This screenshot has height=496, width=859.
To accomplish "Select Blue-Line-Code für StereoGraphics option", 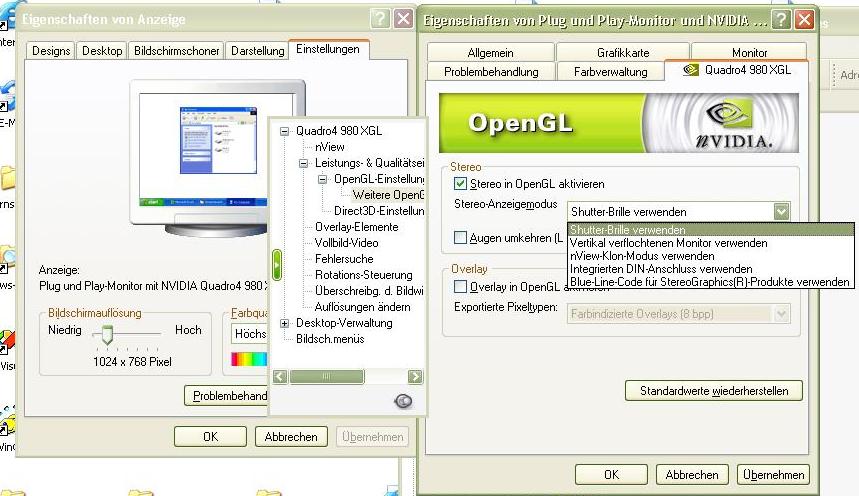I will (x=709, y=282).
